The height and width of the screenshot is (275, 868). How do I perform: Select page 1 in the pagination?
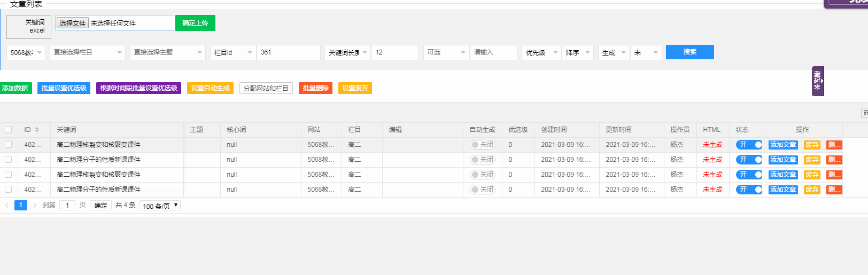[x=21, y=205]
